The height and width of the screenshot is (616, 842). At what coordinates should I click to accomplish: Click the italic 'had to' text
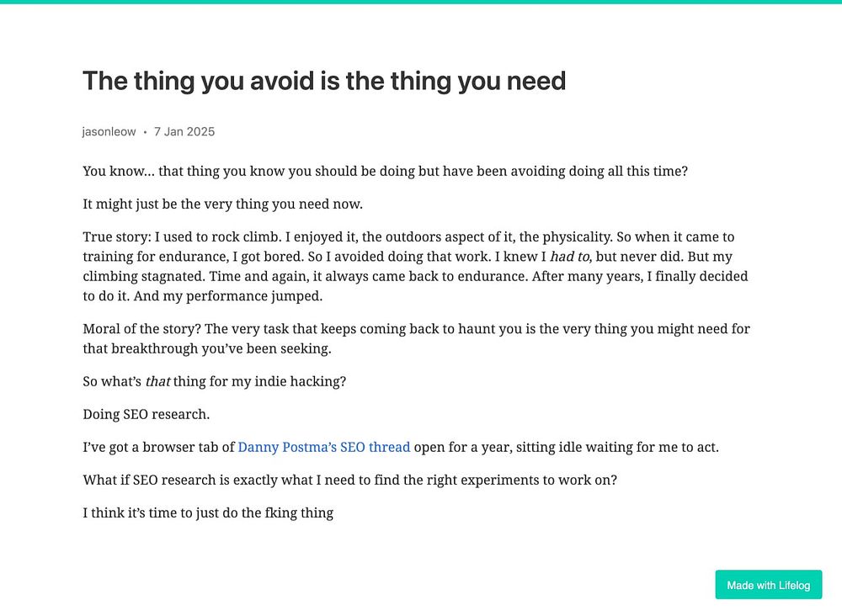coord(570,257)
